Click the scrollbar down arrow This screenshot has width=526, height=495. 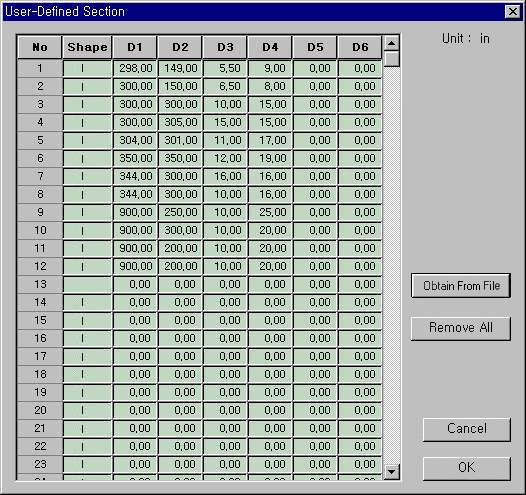[391, 472]
